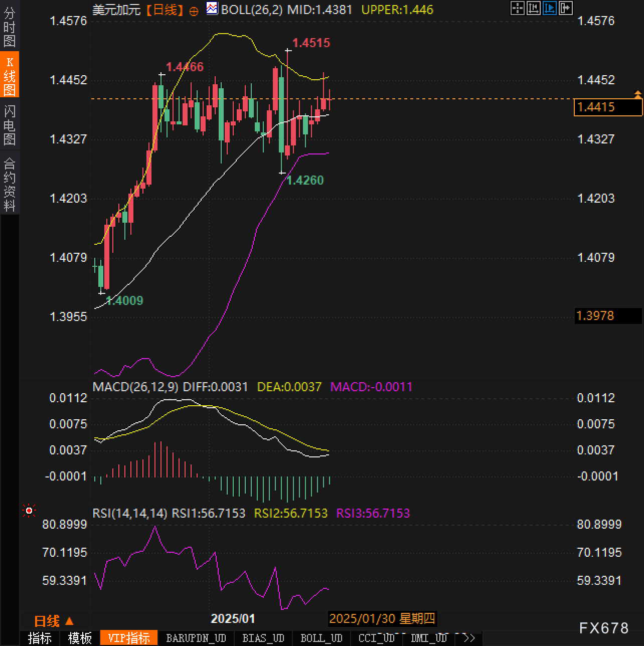View 合约资料 contract information panel
The image size is (644, 646).
click(x=10, y=181)
